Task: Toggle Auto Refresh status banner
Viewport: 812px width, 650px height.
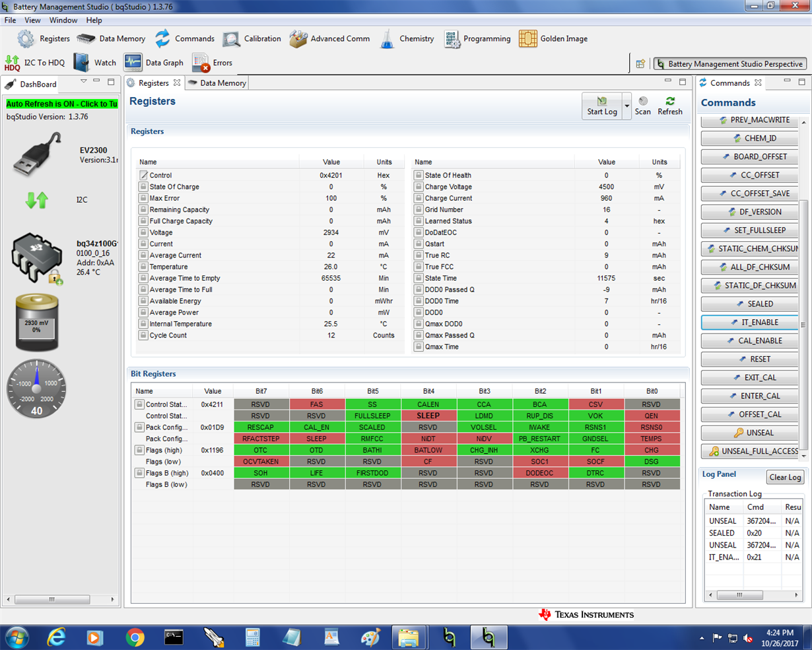Action: [61, 104]
